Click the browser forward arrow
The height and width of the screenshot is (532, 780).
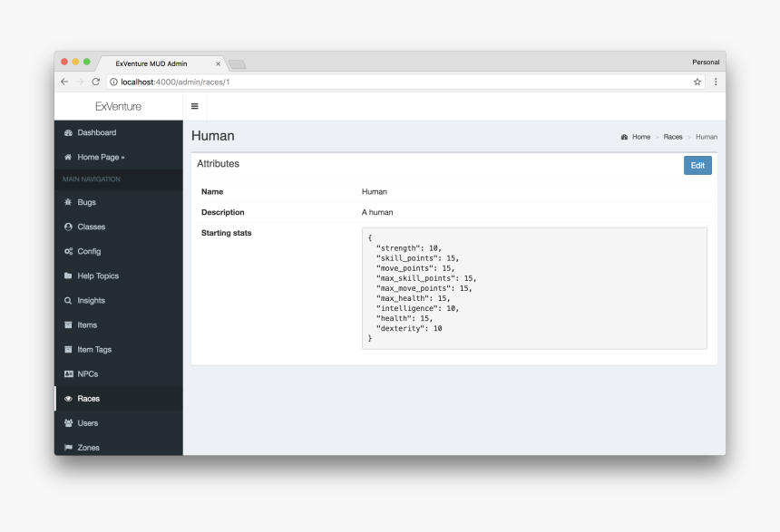pyautogui.click(x=80, y=82)
